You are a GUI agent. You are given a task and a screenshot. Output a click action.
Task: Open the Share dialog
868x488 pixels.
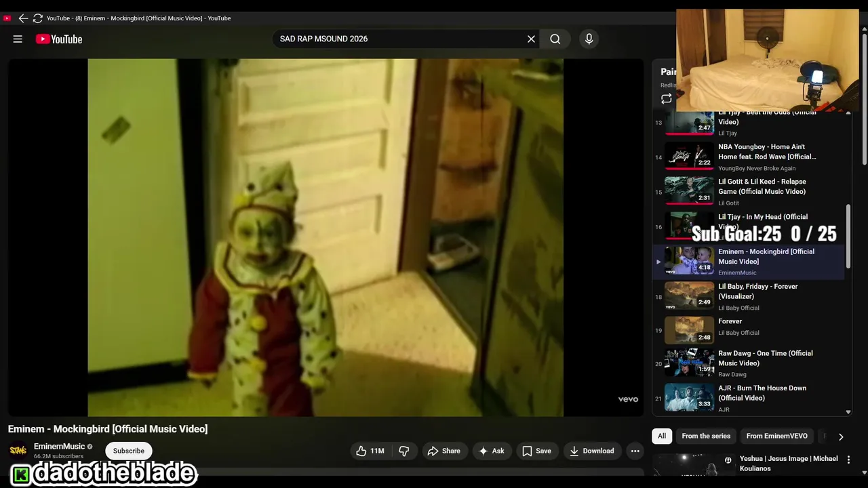(x=443, y=451)
